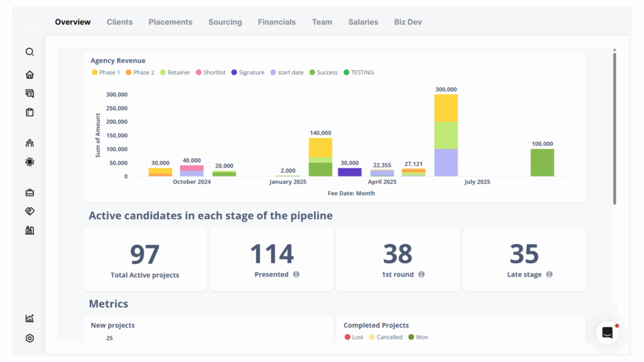Screen dimensions: 644x362
Task: Open the live chat widget bubble
Action: pyautogui.click(x=606, y=332)
